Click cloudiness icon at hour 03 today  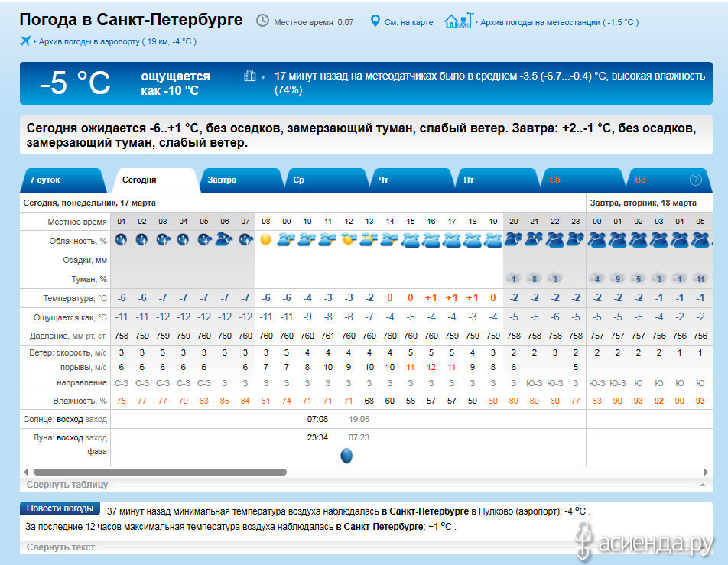(x=163, y=239)
